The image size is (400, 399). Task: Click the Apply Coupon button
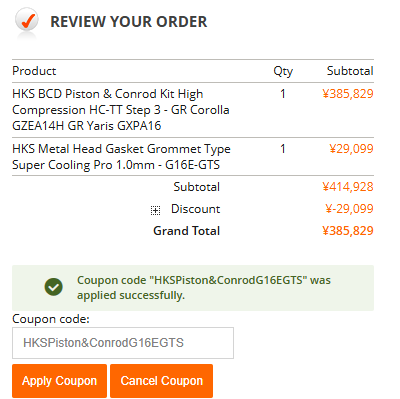(x=59, y=381)
